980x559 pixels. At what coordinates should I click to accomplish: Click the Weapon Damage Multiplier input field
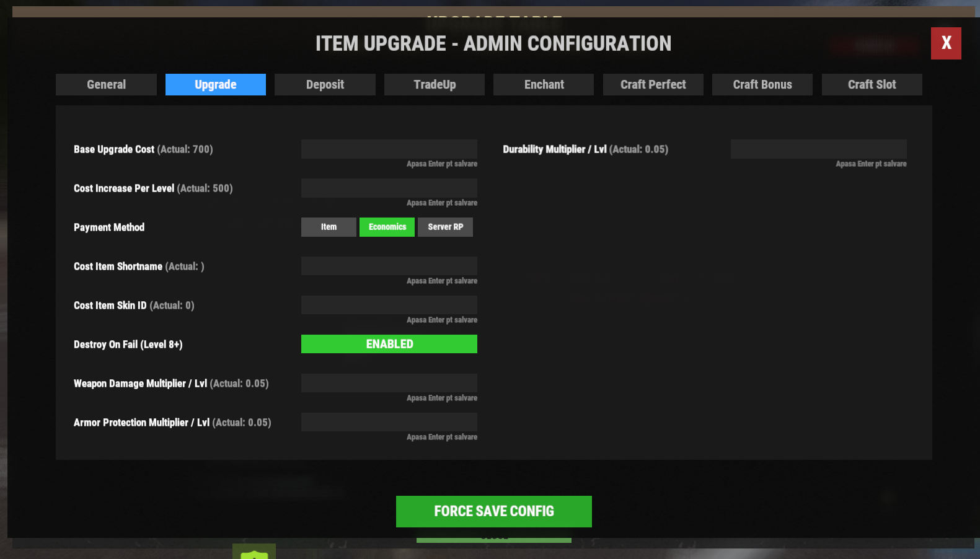point(389,384)
